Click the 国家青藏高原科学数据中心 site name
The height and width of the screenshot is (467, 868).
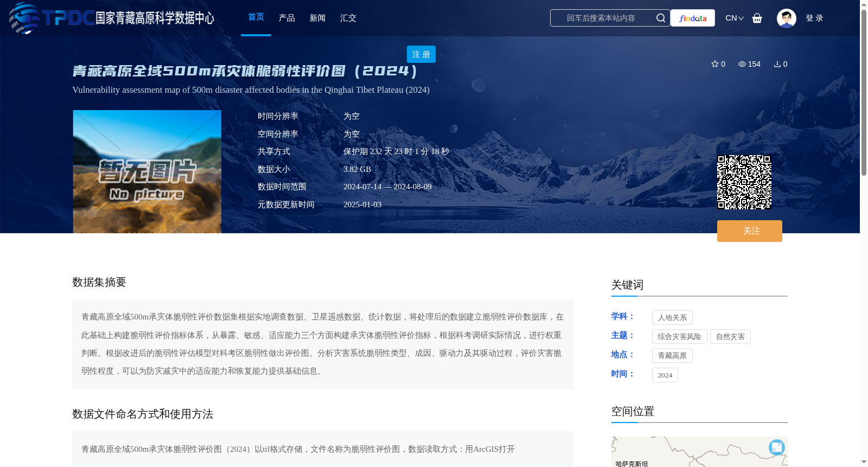pyautogui.click(x=155, y=18)
